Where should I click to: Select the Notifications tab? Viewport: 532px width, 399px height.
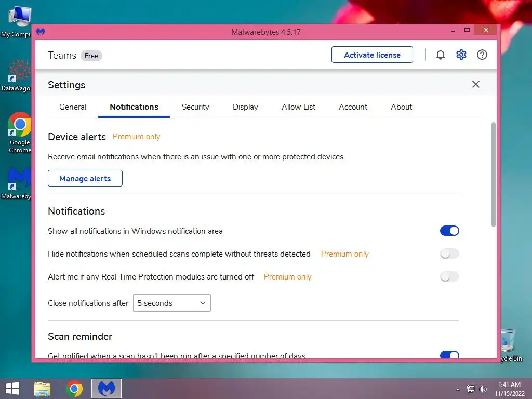(134, 107)
